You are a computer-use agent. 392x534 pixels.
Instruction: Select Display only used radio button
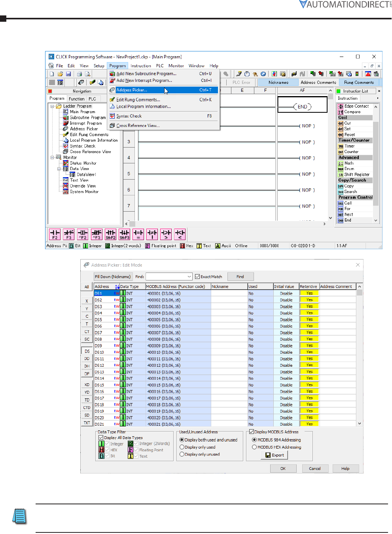point(182,447)
